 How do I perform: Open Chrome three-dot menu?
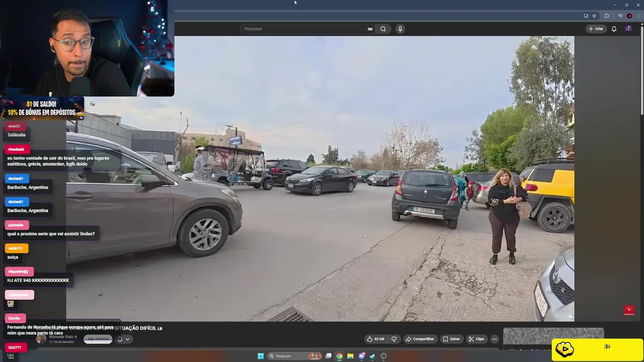[638, 16]
